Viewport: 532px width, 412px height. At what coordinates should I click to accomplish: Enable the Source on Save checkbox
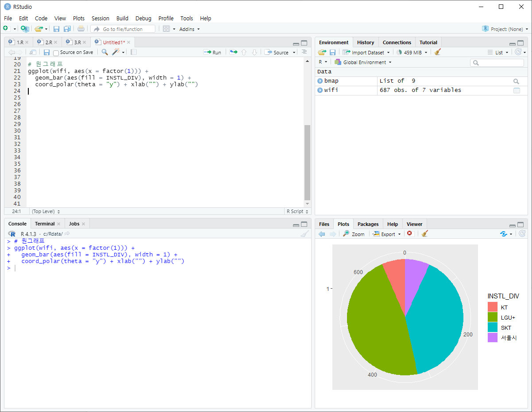tap(56, 53)
